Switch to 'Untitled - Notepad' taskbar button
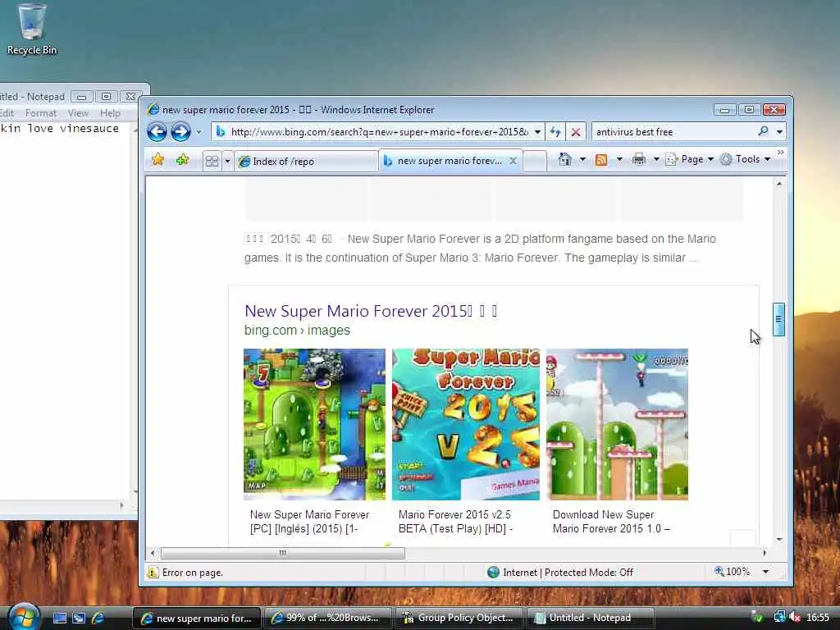This screenshot has height=630, width=840. 591,618
